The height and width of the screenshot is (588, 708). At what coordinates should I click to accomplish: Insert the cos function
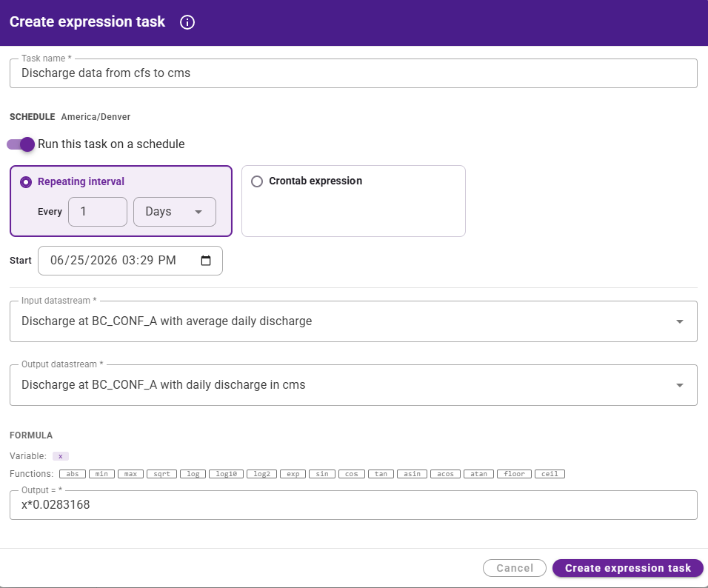[x=351, y=474]
